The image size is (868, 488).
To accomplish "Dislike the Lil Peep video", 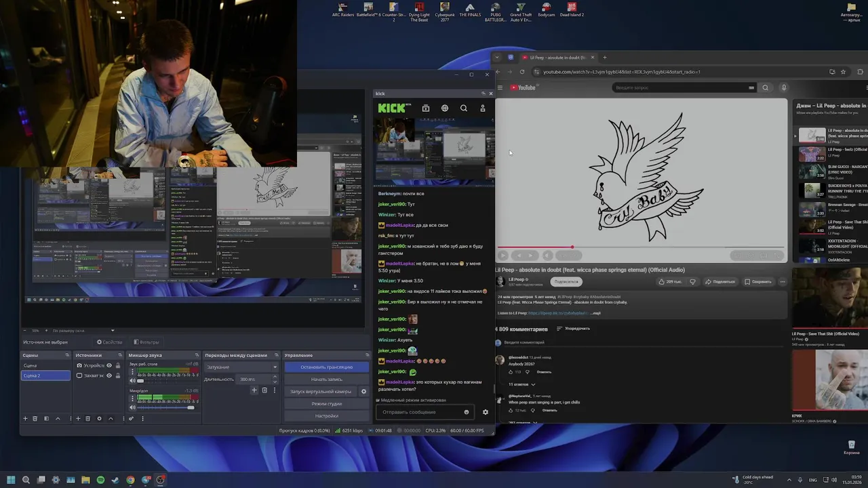I will 693,282.
